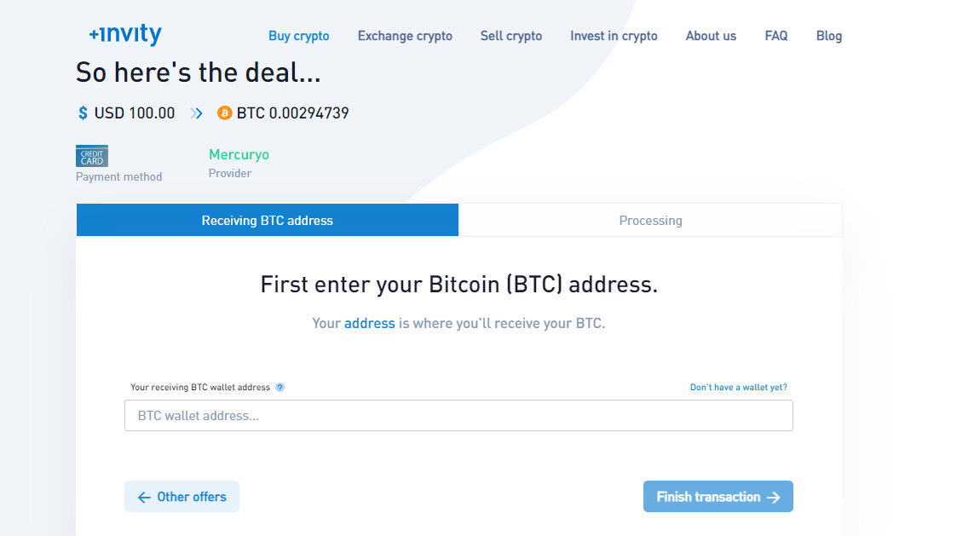
Task: Open the Exchange crypto page
Action: pos(405,37)
